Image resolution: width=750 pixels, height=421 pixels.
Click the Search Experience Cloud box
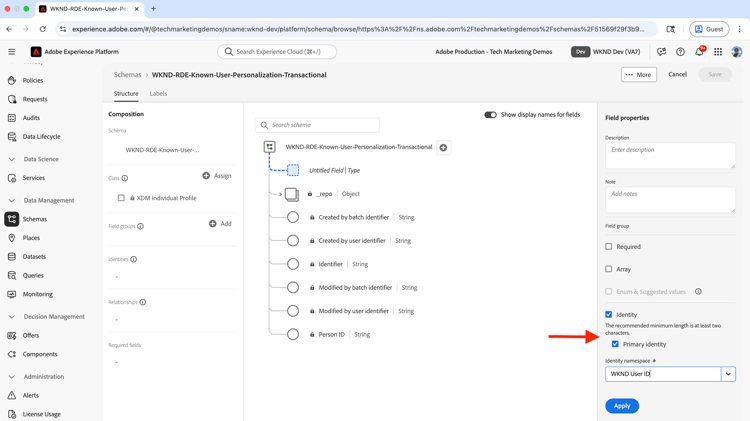pyautogui.click(x=276, y=52)
